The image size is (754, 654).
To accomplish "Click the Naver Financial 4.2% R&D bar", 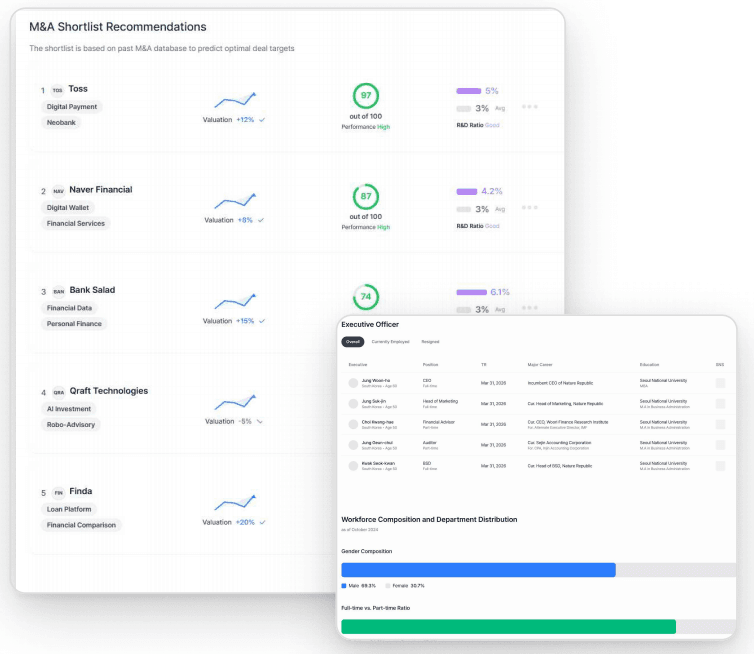I will [x=466, y=191].
